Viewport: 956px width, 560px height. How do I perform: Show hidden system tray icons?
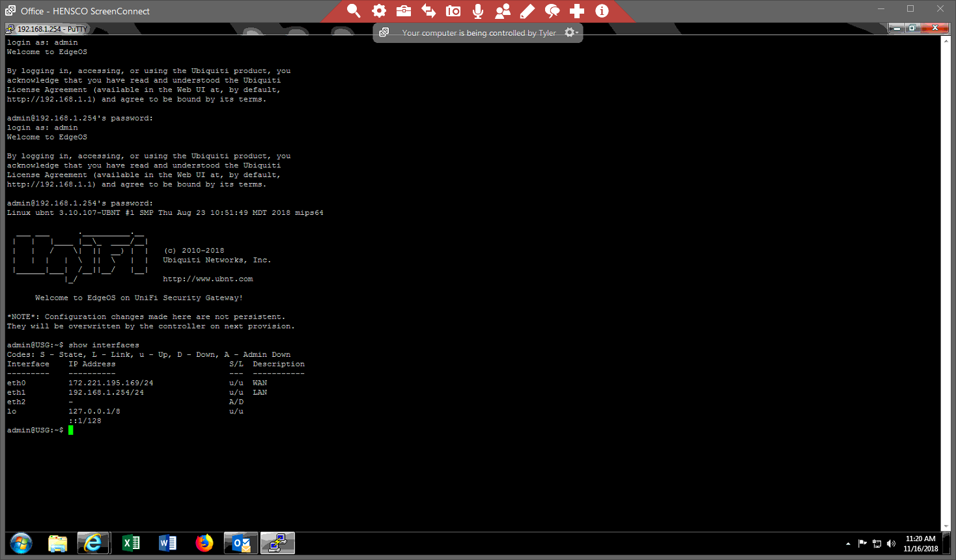click(x=848, y=544)
